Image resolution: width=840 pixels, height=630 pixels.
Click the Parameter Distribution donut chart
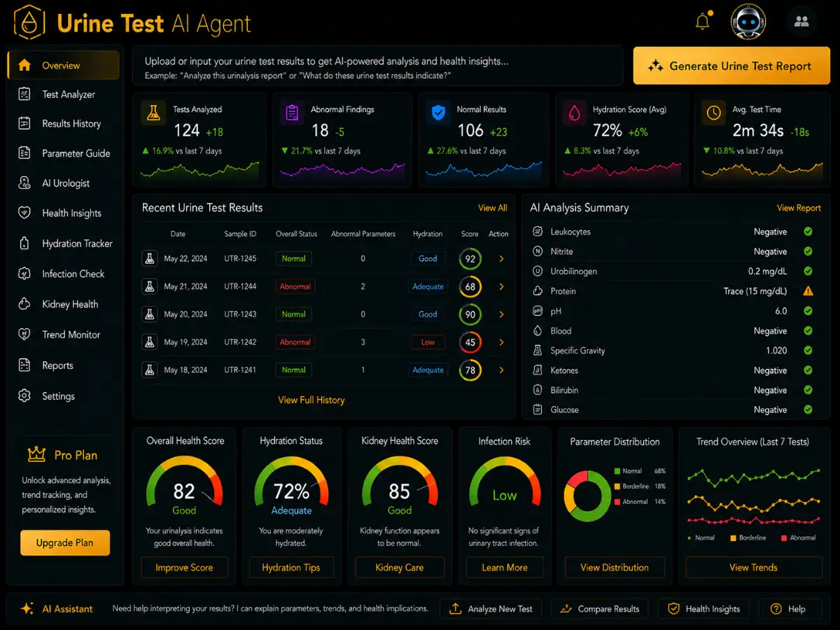click(589, 496)
